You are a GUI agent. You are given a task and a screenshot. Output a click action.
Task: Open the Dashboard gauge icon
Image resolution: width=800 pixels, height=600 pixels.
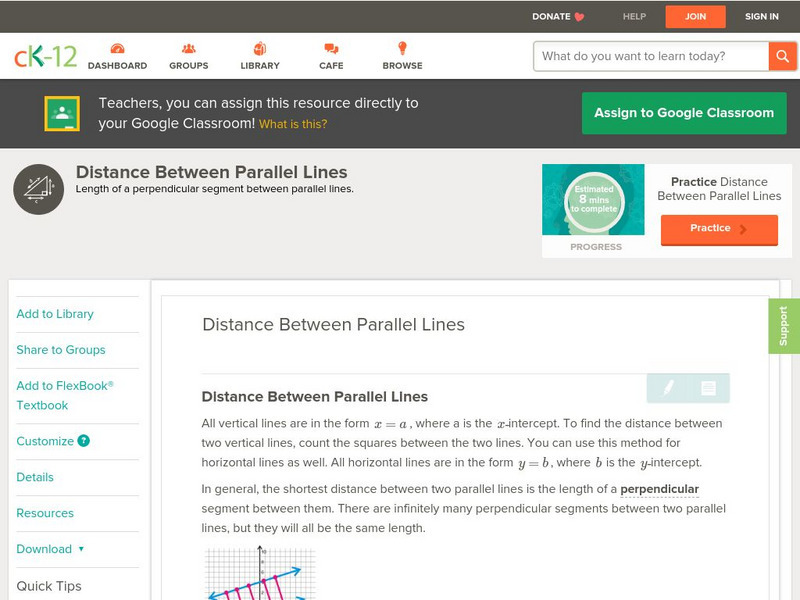(117, 48)
